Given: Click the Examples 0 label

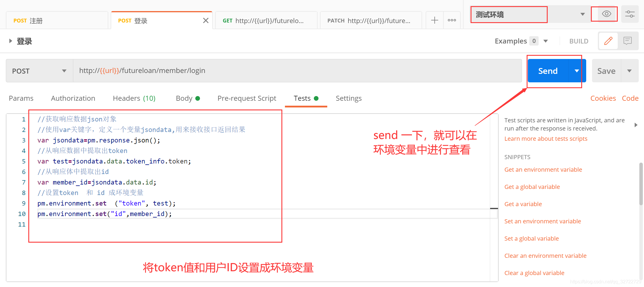Looking at the screenshot, I should (516, 41).
